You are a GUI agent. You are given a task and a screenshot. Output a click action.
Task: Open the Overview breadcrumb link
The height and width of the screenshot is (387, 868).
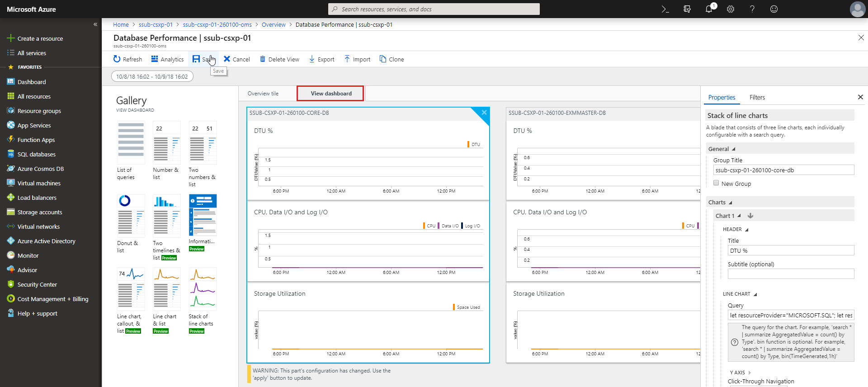(x=274, y=25)
